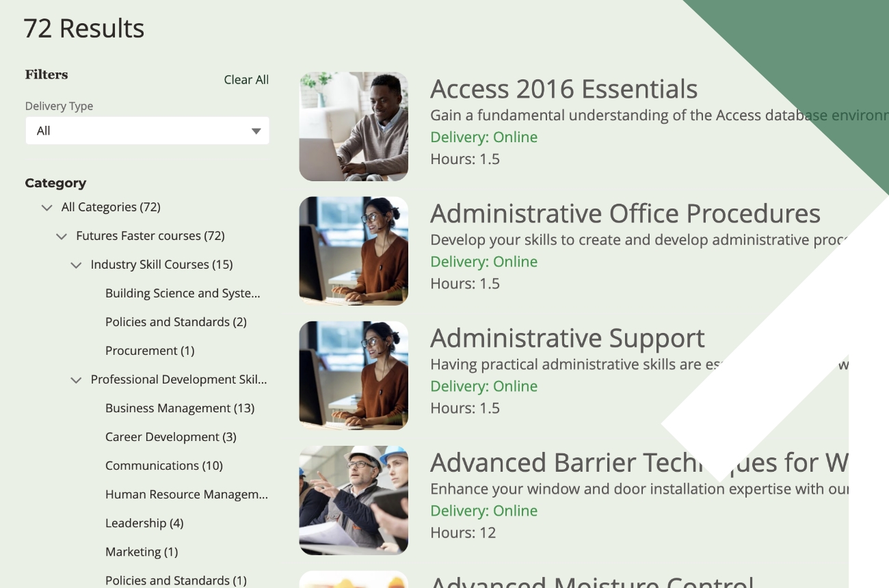Click Access 2016 Essentials thumbnail image

[354, 126]
